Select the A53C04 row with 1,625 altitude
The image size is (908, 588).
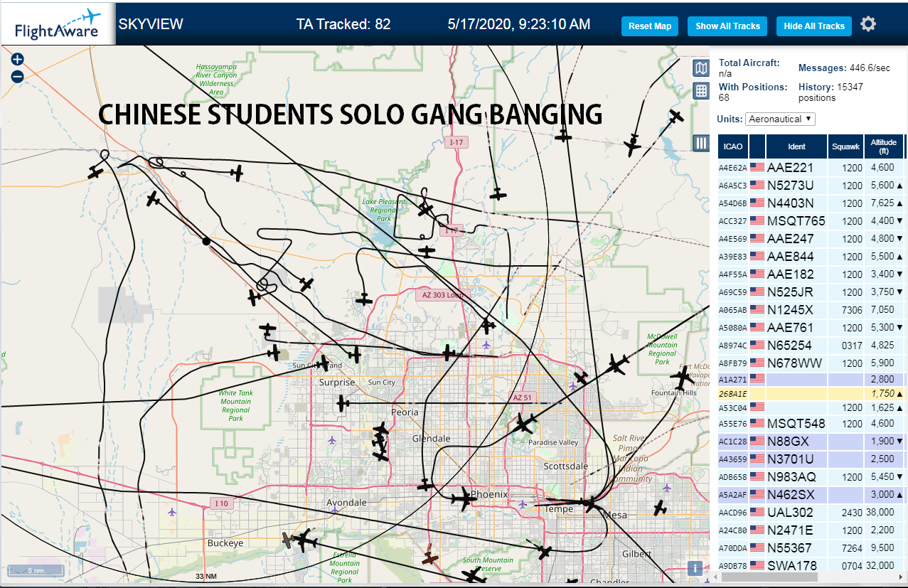coord(811,408)
